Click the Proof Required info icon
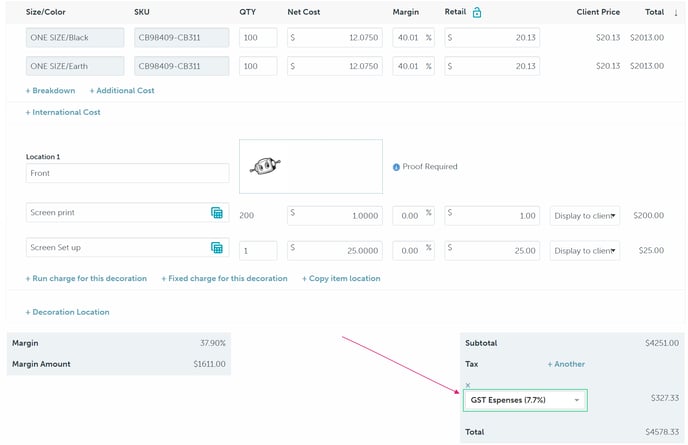Screen dimensions: 688x445 tap(396, 167)
